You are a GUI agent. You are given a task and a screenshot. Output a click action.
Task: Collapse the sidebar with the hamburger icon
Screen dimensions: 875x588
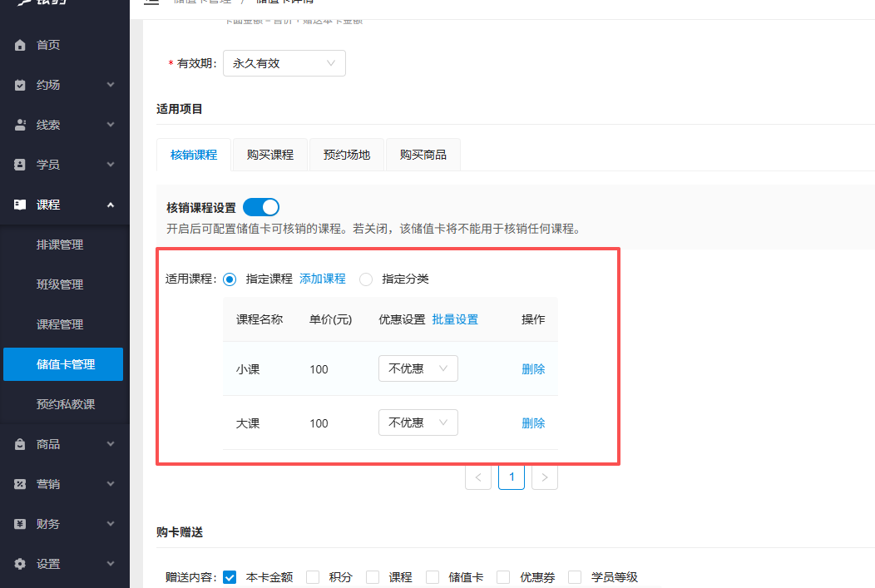point(151,2)
